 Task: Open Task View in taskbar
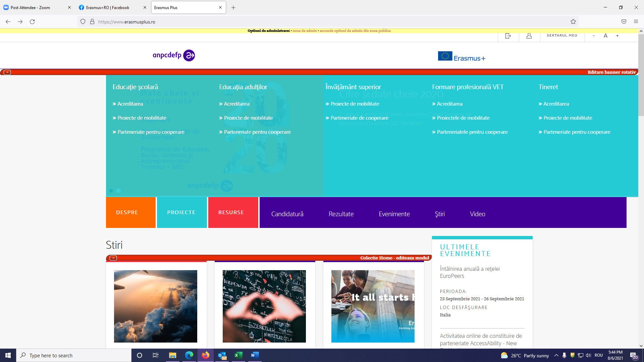[x=156, y=355]
